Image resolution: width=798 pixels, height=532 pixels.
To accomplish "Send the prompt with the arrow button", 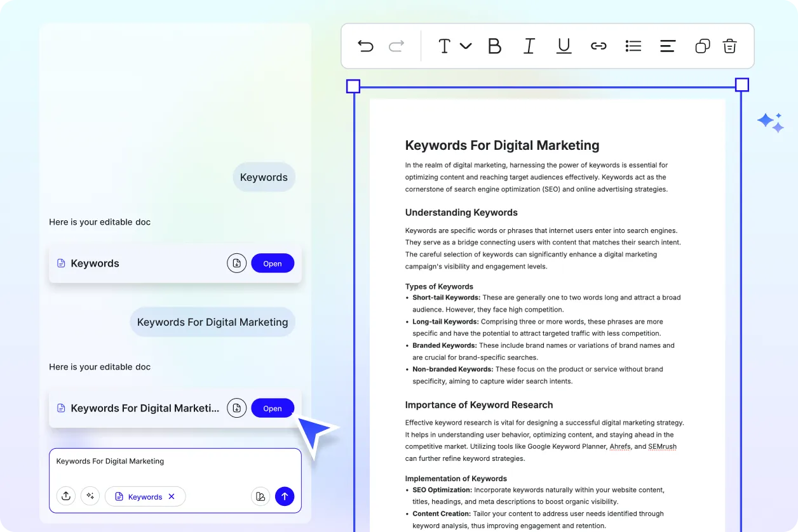I will pos(285,496).
